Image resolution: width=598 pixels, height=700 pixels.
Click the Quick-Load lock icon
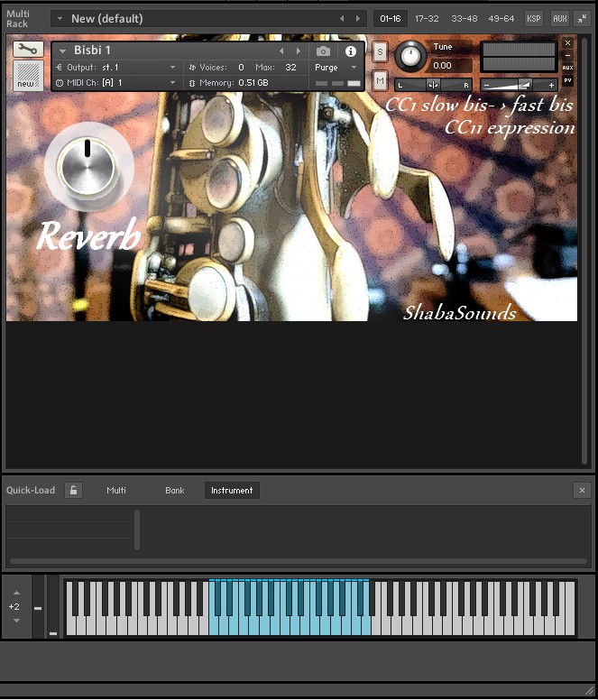(73, 490)
